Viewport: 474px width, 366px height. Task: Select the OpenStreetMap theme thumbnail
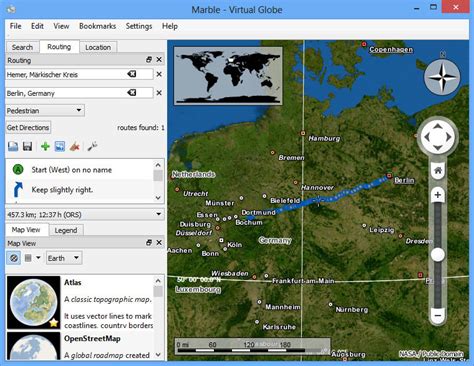pyautogui.click(x=33, y=345)
